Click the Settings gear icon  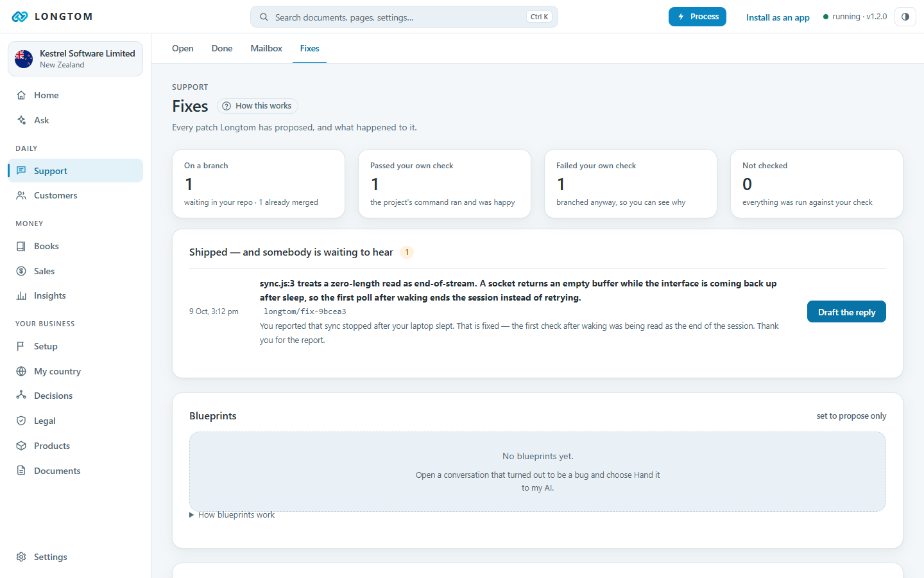click(x=21, y=557)
